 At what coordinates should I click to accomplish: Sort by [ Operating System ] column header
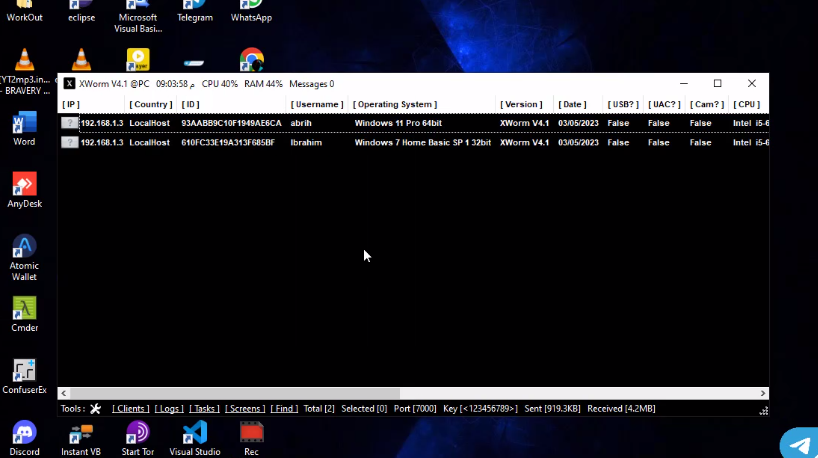coord(395,104)
